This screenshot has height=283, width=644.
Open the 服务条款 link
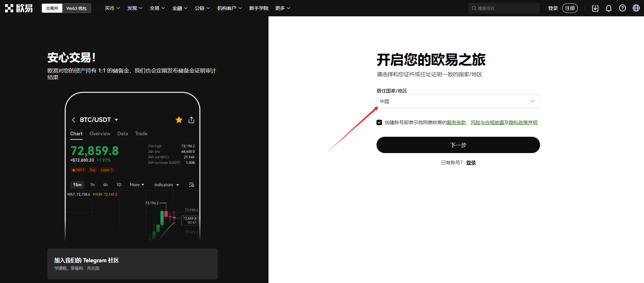point(456,122)
